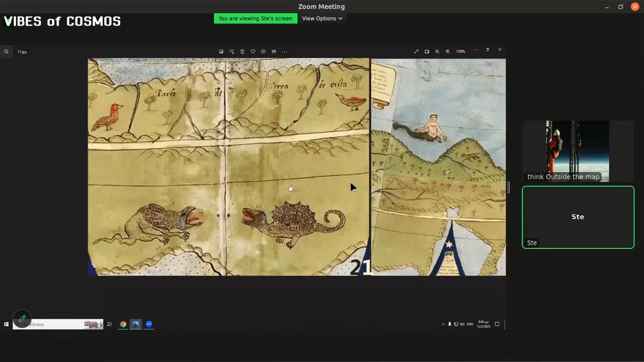This screenshot has width=644, height=362.
Task: Mute the system speaker volume
Action: click(462, 324)
